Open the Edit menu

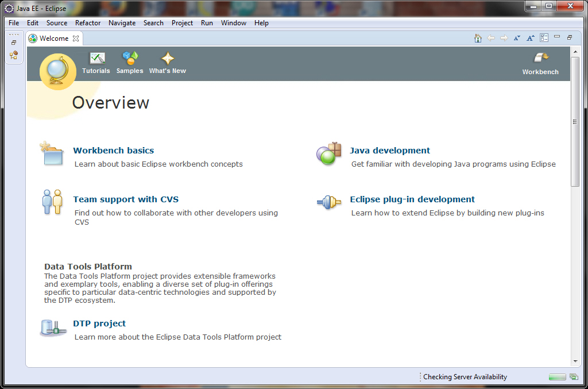pyautogui.click(x=33, y=23)
